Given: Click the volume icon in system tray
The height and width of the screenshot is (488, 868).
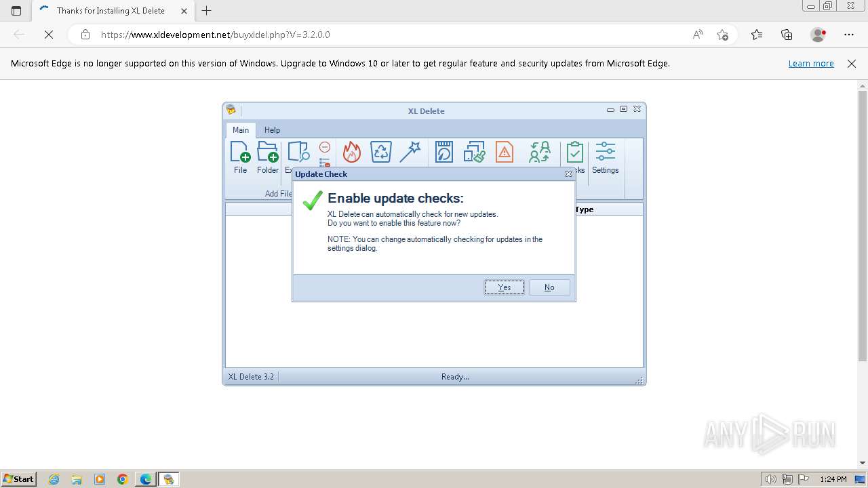Looking at the screenshot, I should [x=771, y=479].
